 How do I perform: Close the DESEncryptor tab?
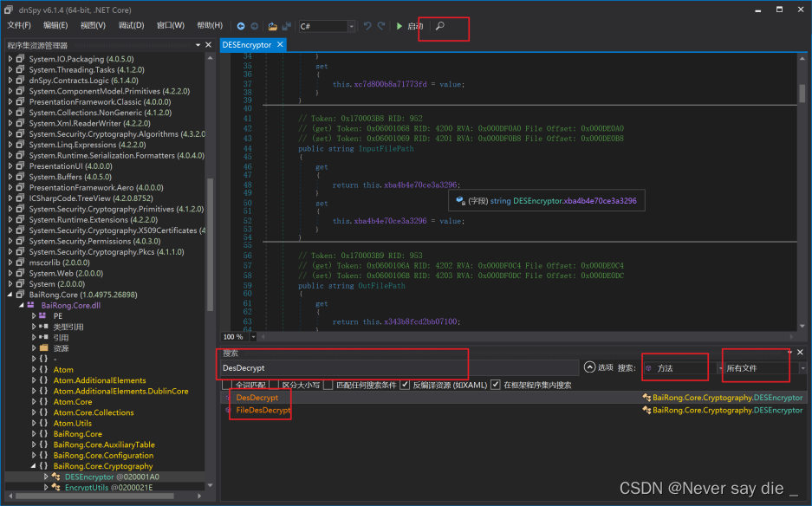(280, 44)
